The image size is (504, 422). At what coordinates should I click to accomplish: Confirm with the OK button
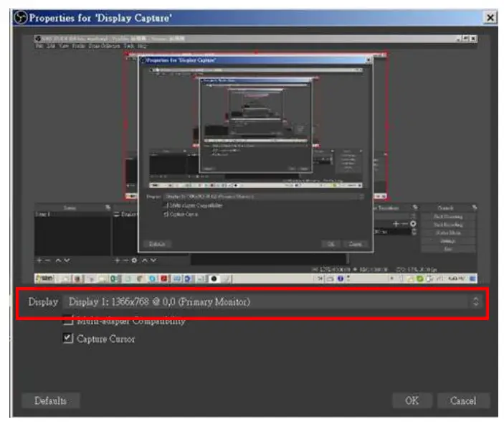412,400
